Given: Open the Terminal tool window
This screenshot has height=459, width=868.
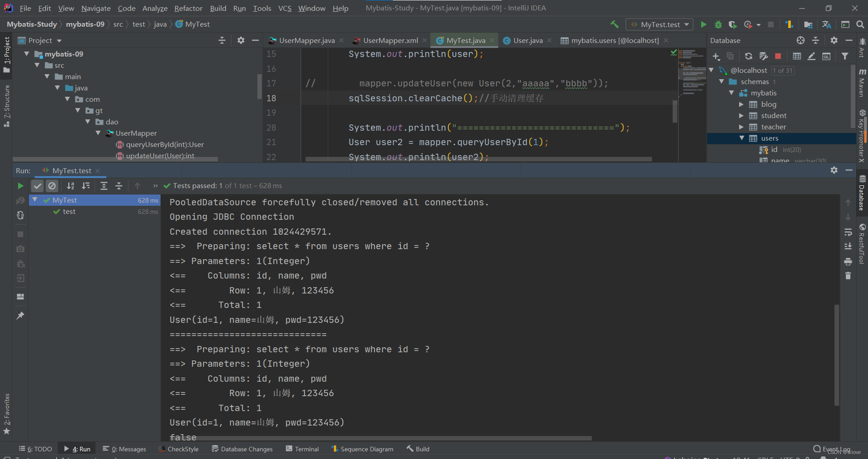Looking at the screenshot, I should pyautogui.click(x=302, y=449).
